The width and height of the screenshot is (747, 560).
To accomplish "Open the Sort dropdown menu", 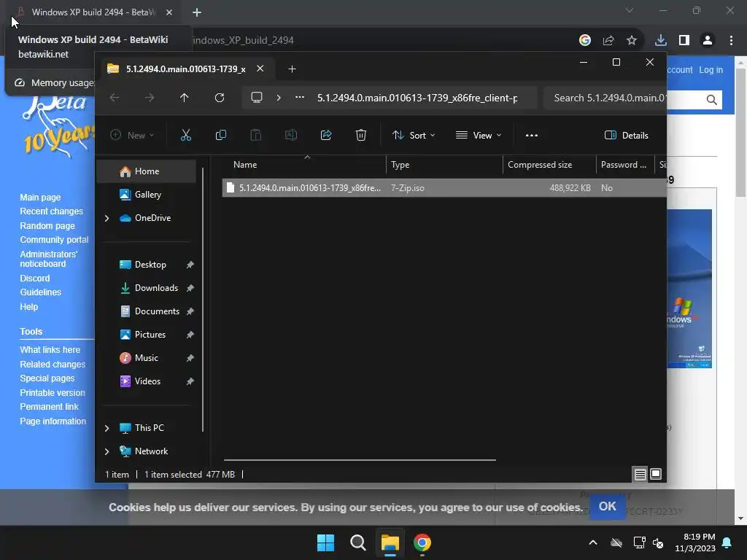I will click(x=414, y=135).
